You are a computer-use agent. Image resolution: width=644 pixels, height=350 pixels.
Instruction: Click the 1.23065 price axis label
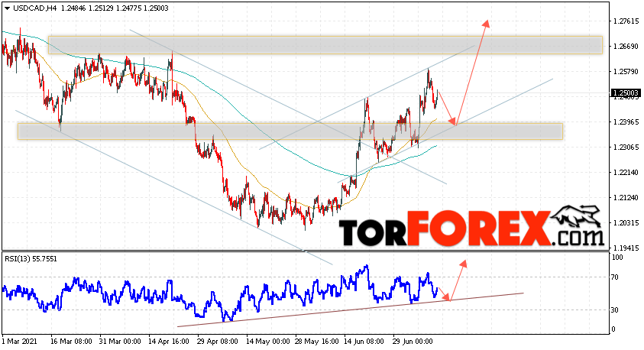click(626, 147)
